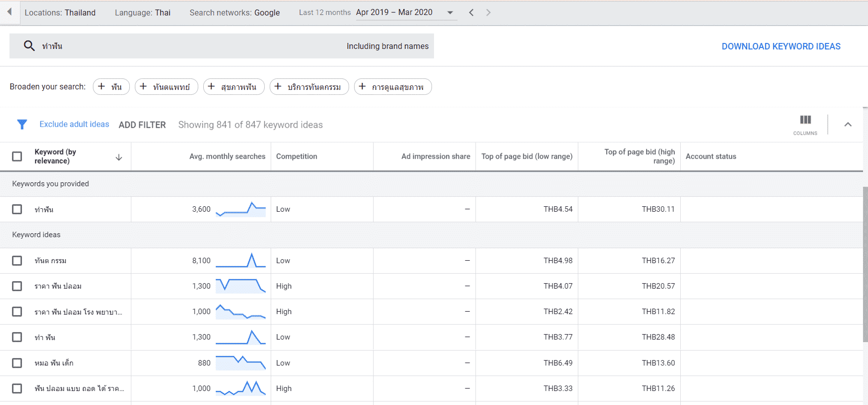This screenshot has height=405, width=868.
Task: Click trend sparkline for ทำฟัน 3,600 row
Action: (x=241, y=209)
